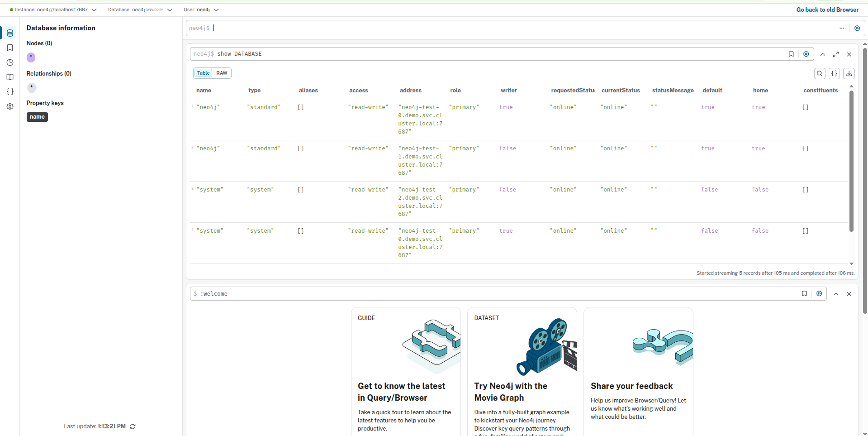Rerun the :welcome command
Screen dimensions: 868x436
coord(819,293)
